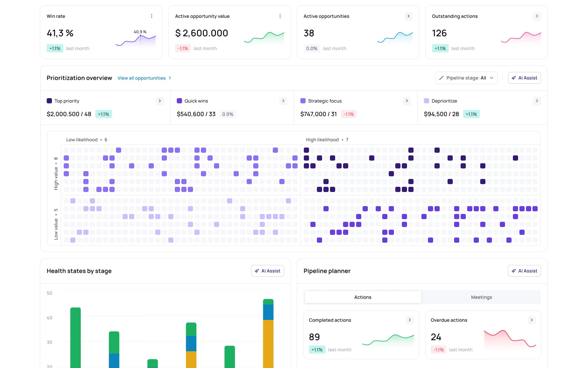588x368 pixels.
Task: Open Top priority details arrow
Action: pos(160,101)
